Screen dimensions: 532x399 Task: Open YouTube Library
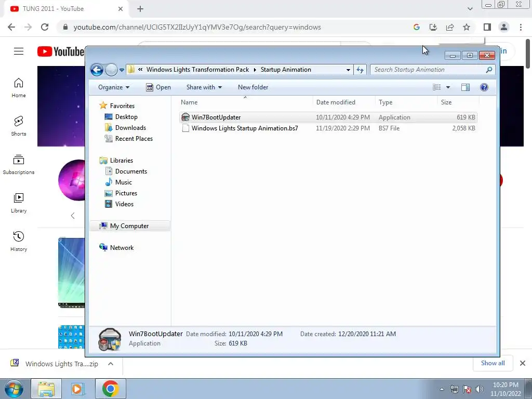pyautogui.click(x=19, y=203)
